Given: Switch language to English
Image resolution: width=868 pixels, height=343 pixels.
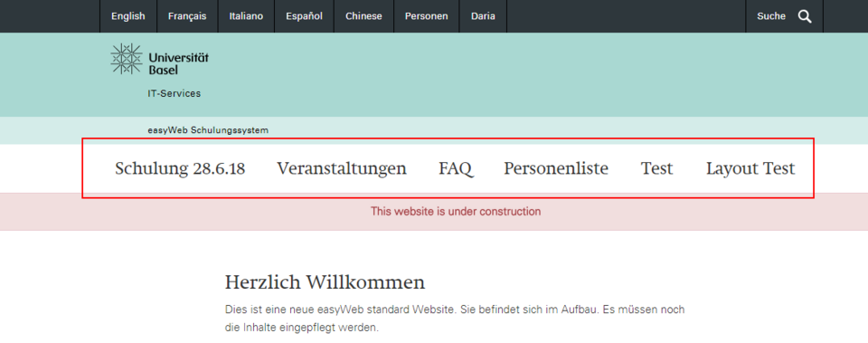Looking at the screenshot, I should (x=127, y=16).
